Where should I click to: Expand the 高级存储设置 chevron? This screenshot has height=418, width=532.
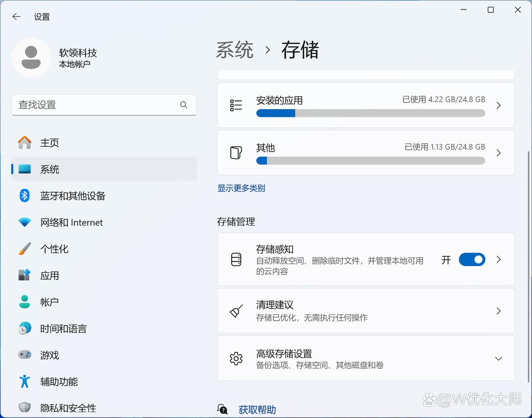point(498,358)
